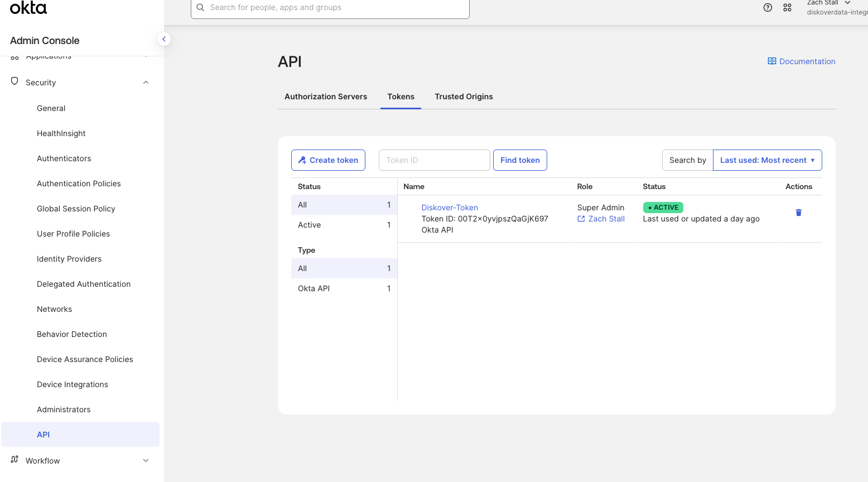Click the Workflow icon in sidebar
The image size is (868, 482).
[x=15, y=460]
